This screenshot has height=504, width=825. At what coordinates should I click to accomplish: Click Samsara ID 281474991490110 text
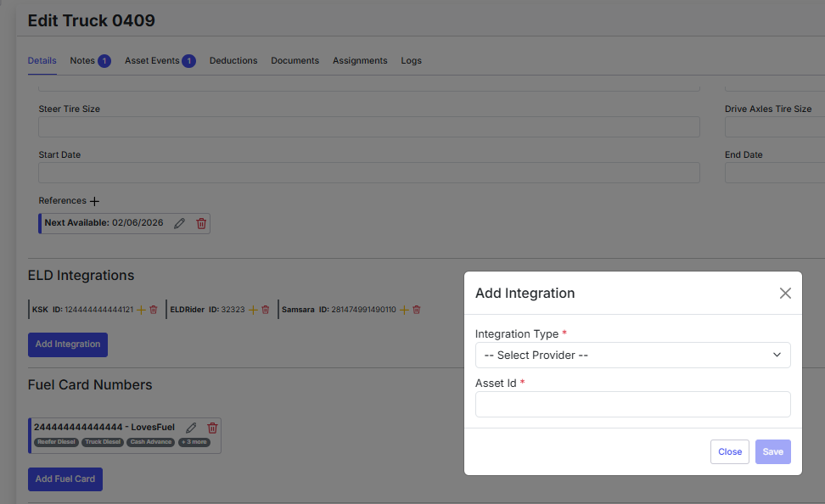click(x=339, y=310)
